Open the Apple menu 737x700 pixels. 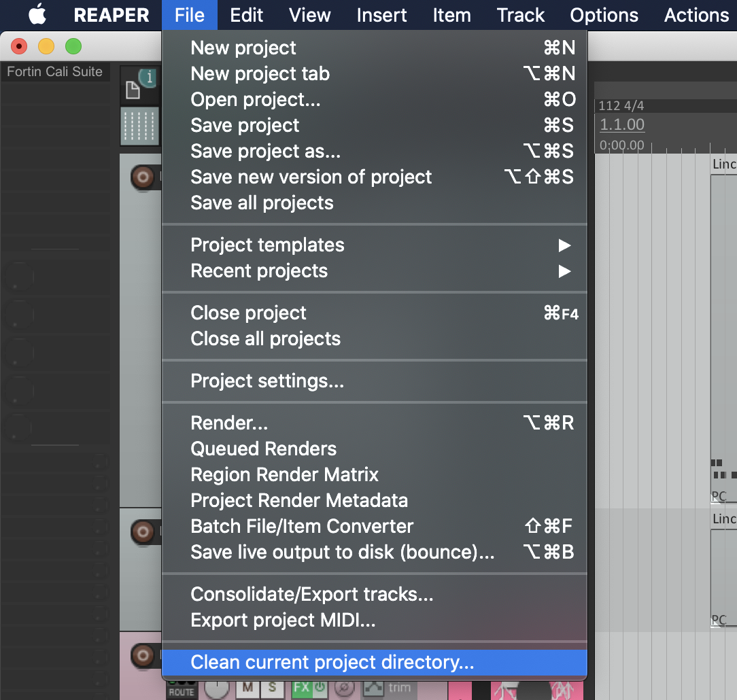(x=37, y=14)
